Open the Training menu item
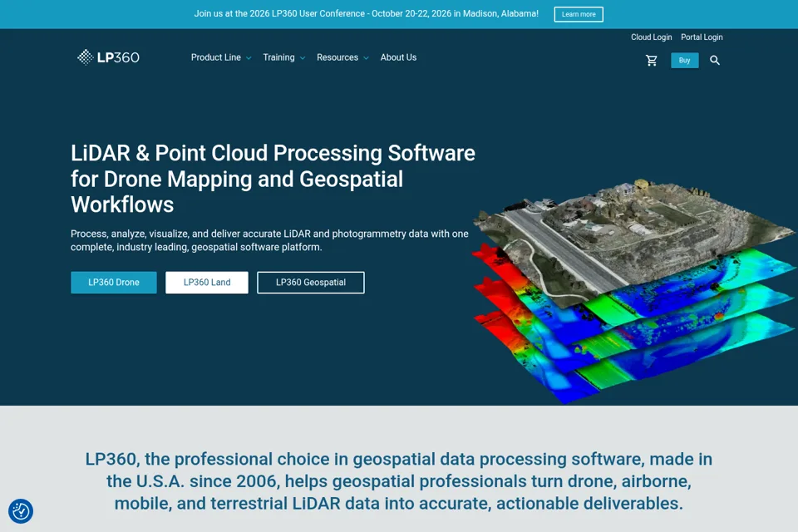 pos(278,57)
